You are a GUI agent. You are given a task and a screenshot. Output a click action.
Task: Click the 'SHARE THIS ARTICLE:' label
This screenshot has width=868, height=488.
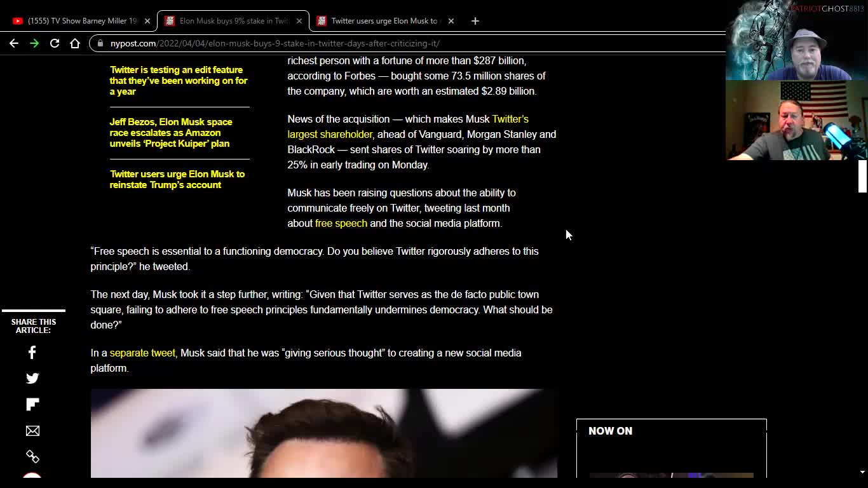click(33, 326)
